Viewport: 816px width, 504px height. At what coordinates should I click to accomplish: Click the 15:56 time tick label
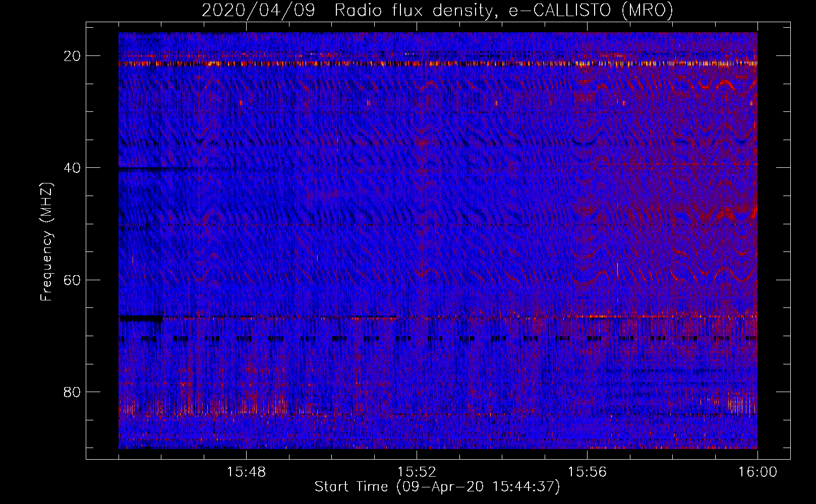click(587, 472)
